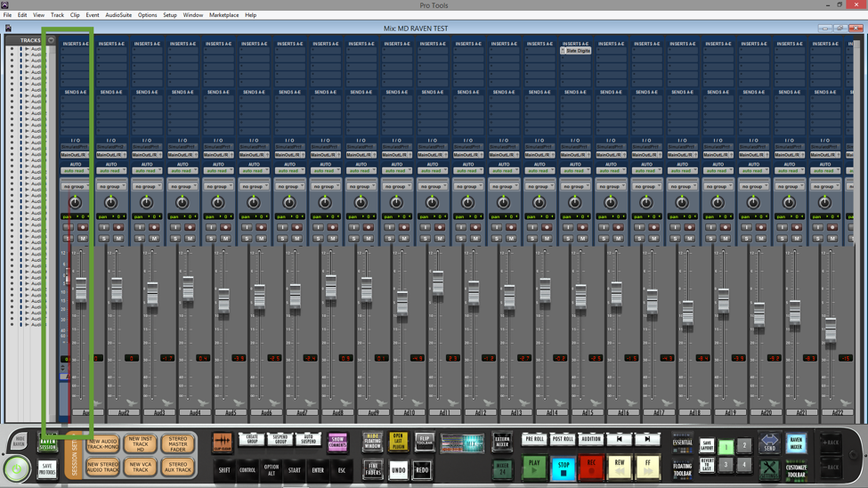
Task: Record-enable the Aud4 track
Action: tap(190, 227)
